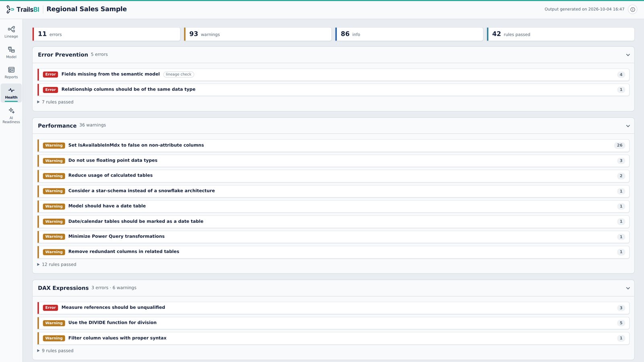Expand the '7 rules passed' list

pos(56,102)
